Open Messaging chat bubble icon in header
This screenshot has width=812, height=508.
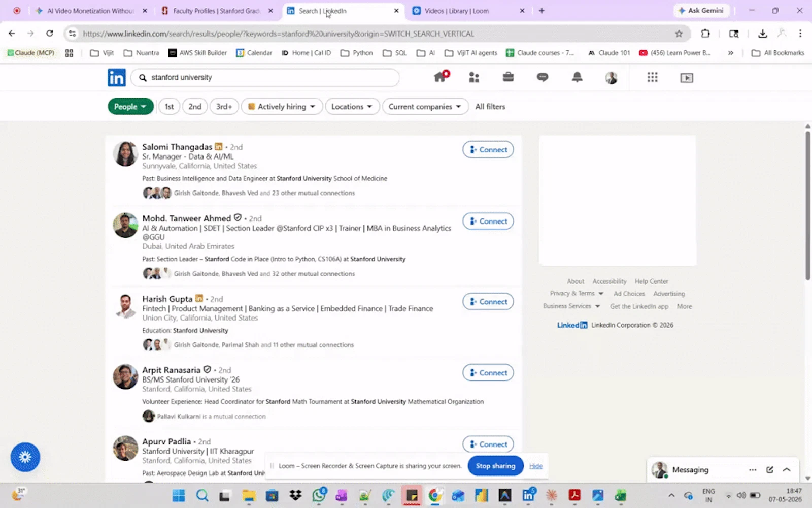(x=543, y=77)
